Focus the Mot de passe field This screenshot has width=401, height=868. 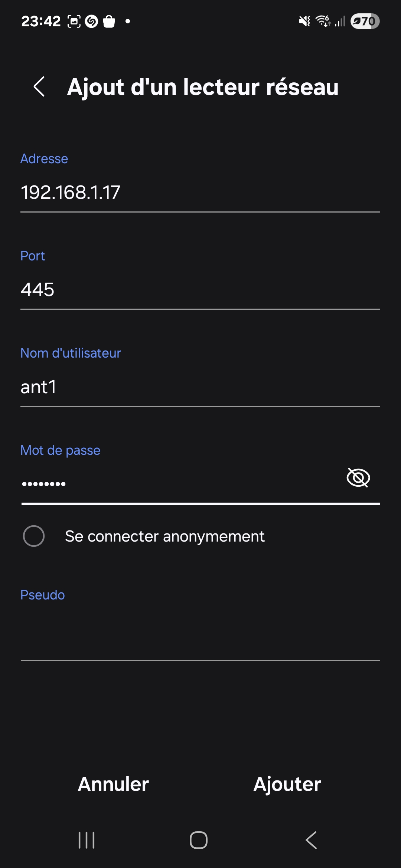coord(178,484)
